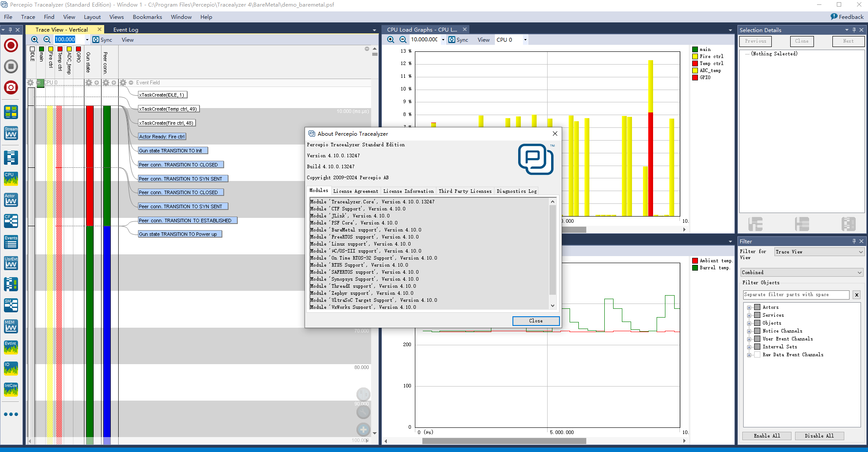Open the Filter for View dropdown
This screenshot has width=868, height=452.
pyautogui.click(x=819, y=252)
